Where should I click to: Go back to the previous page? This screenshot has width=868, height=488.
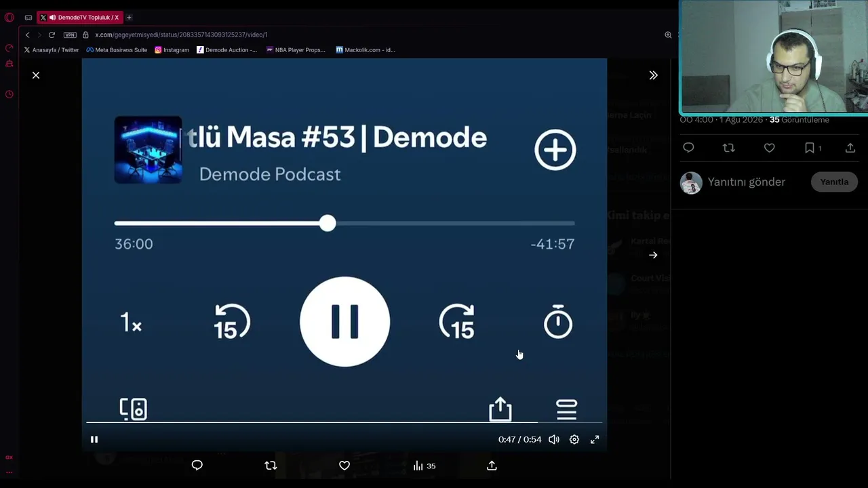point(27,35)
